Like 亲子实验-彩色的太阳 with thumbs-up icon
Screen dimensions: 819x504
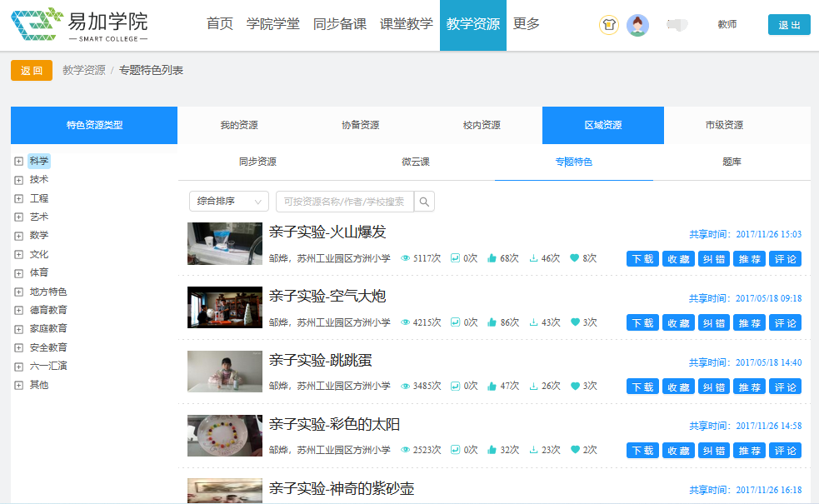pyautogui.click(x=492, y=450)
